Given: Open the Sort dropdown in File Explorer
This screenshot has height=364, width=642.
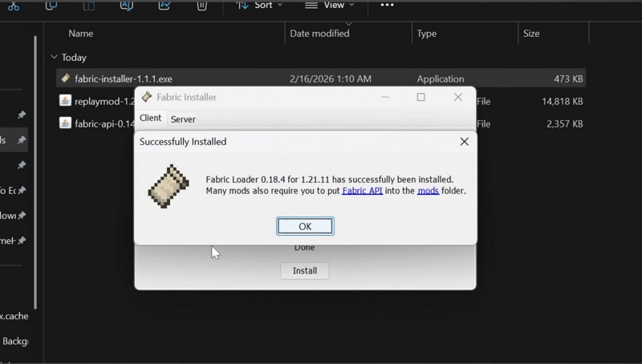Looking at the screenshot, I should [259, 6].
